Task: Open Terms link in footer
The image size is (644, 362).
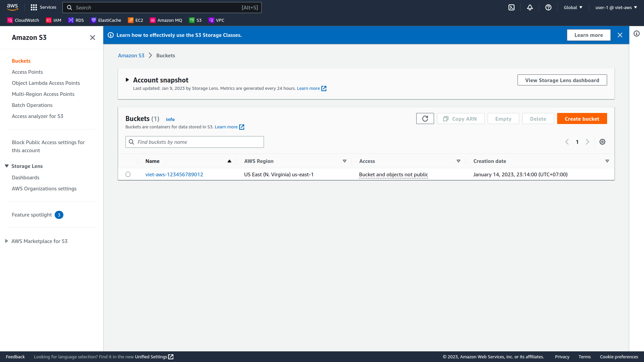Action: pos(585,357)
